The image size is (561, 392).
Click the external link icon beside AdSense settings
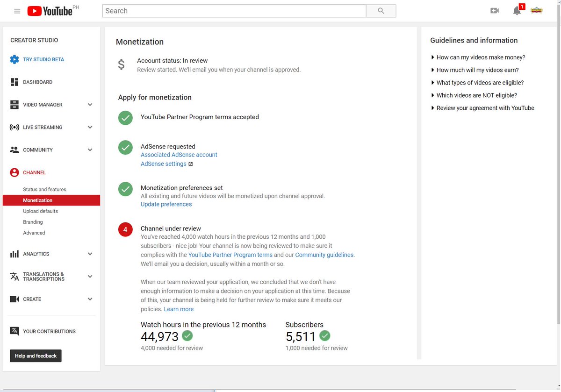(x=191, y=164)
